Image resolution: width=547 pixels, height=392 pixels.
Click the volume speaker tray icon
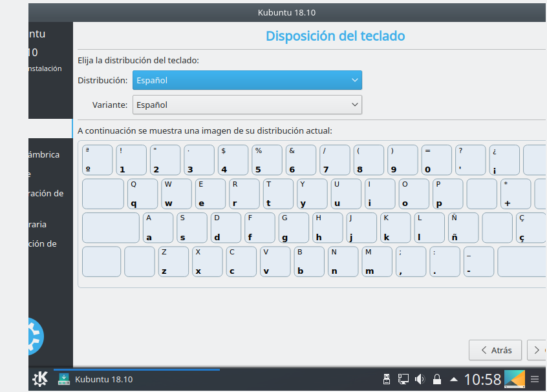point(420,379)
